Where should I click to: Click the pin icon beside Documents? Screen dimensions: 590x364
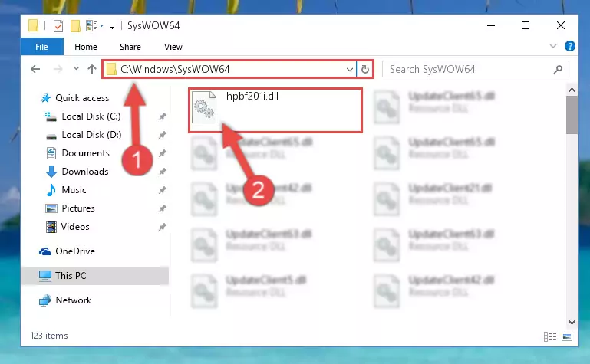click(x=162, y=153)
